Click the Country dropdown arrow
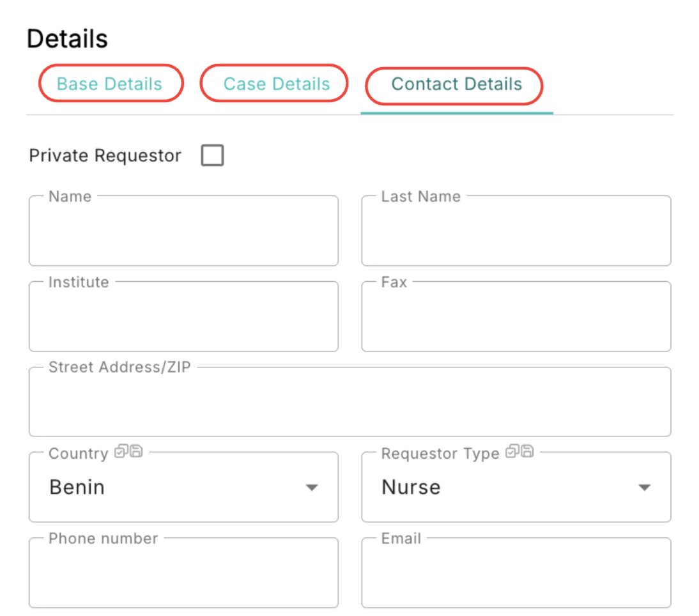This screenshot has height=616, width=699. click(311, 488)
